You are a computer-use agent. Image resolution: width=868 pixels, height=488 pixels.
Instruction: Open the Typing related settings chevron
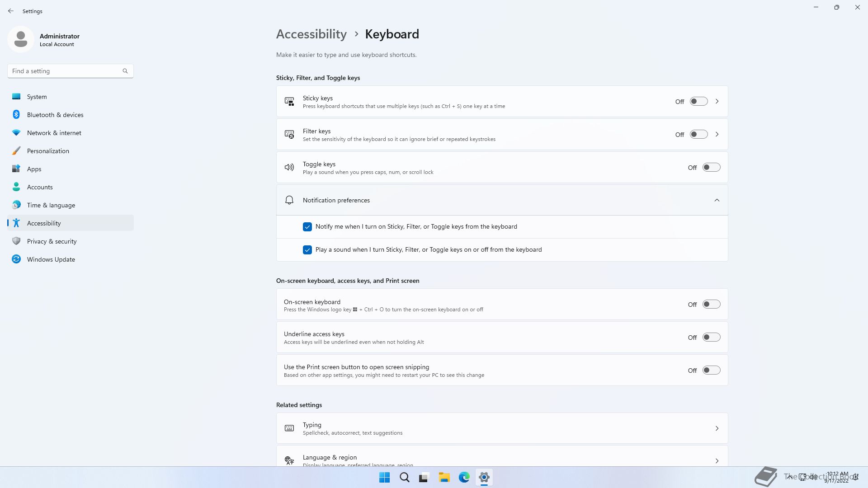717,428
